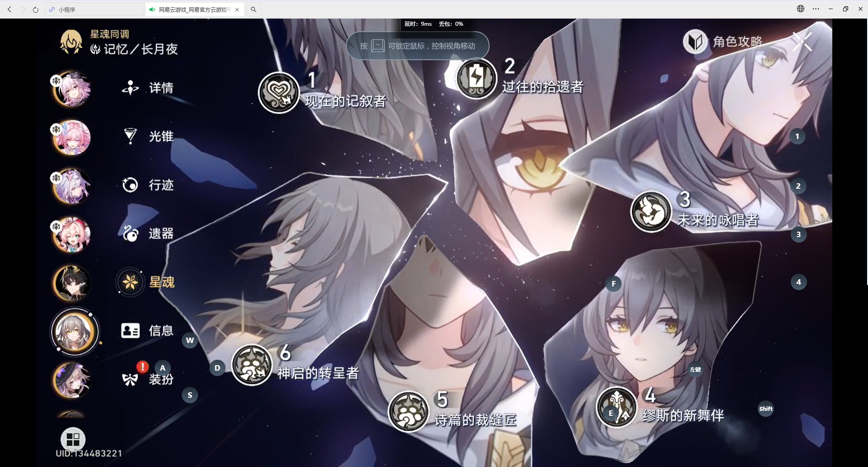Open the 行迹 traces page

(148, 185)
